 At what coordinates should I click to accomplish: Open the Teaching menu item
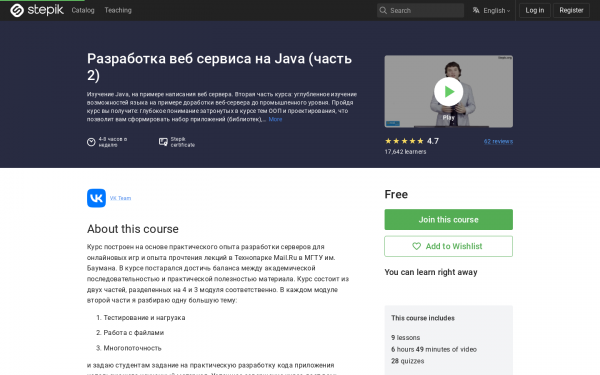pos(118,10)
